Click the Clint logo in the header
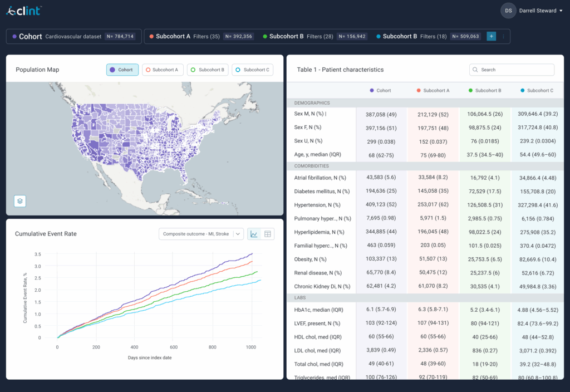 coord(24,11)
